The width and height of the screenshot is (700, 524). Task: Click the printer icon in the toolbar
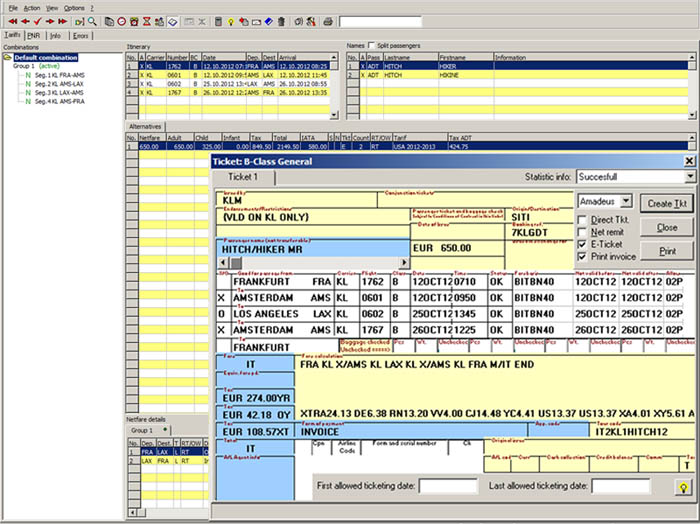328,21
